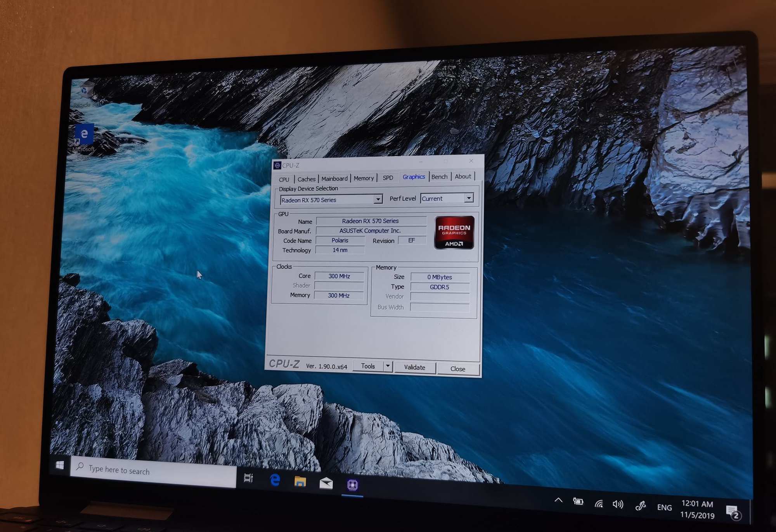Screen dimensions: 776x532
Task: Open the notification center icon
Action: click(733, 513)
